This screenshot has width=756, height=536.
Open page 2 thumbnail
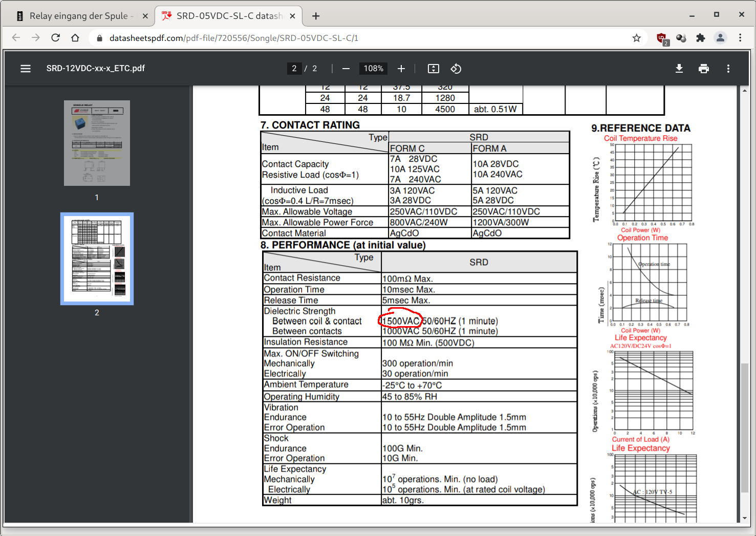tap(97, 259)
